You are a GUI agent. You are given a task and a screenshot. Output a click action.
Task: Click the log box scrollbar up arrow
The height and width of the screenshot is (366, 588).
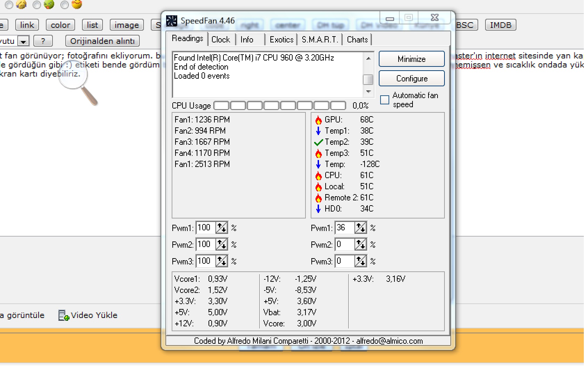click(x=368, y=58)
